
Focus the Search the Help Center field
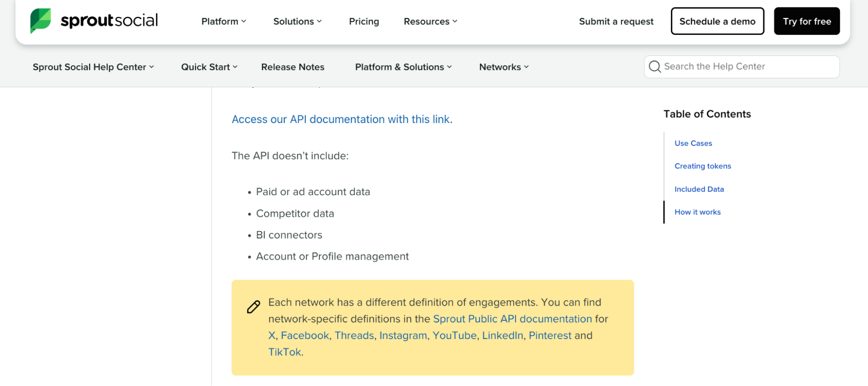[x=742, y=67]
